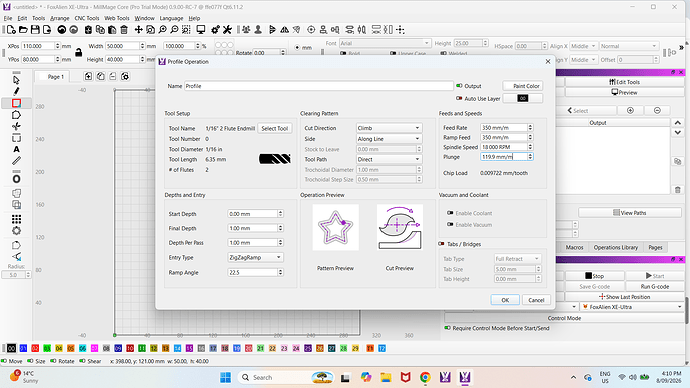The height and width of the screenshot is (388, 690).
Task: Click the black 00 layer color swatch in dialog
Action: point(523,99)
